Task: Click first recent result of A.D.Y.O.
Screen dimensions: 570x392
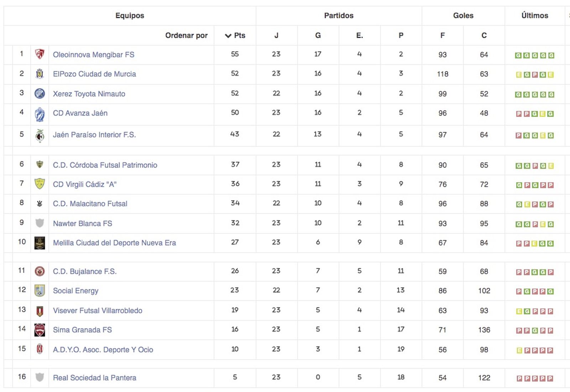Action: pyautogui.click(x=519, y=350)
